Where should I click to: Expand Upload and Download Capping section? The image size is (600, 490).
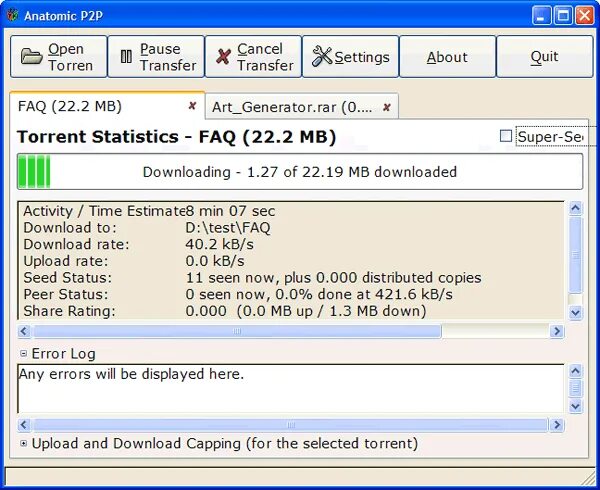[24, 443]
